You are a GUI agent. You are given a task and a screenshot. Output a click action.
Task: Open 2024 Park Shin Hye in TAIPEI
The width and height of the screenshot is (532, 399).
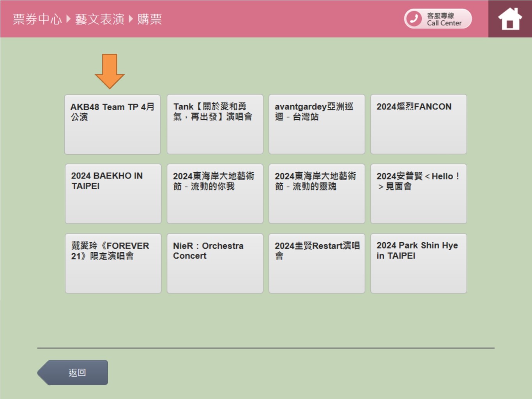[x=418, y=263]
